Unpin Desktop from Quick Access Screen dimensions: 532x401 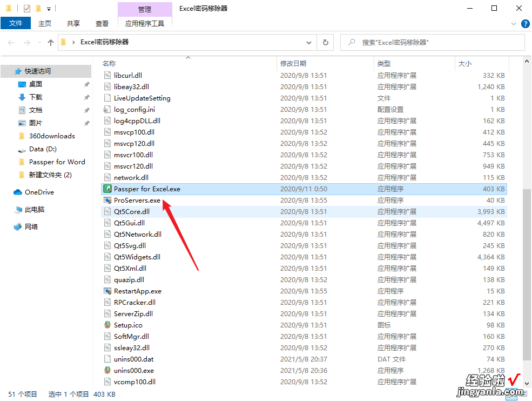[87, 84]
